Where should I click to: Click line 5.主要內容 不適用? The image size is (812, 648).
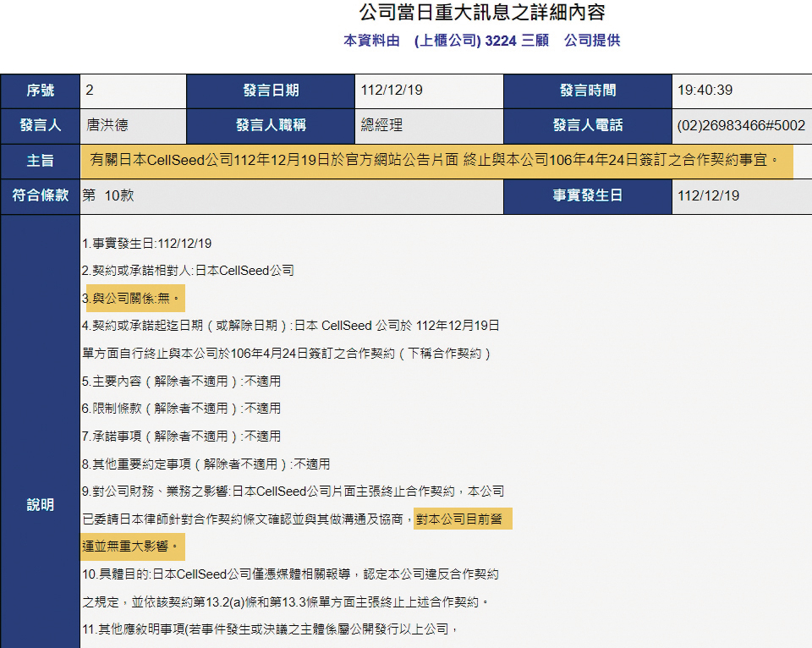pyautogui.click(x=181, y=382)
